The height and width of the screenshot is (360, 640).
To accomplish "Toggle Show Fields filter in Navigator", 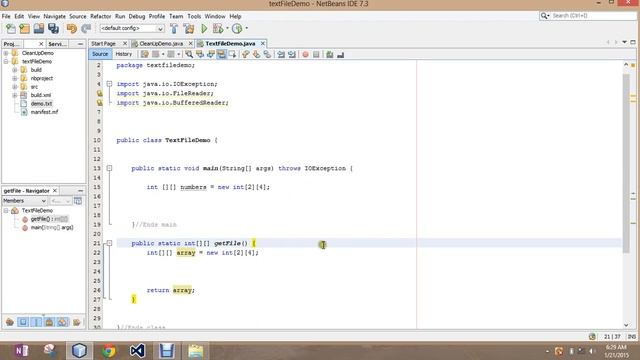I will [x=23, y=322].
